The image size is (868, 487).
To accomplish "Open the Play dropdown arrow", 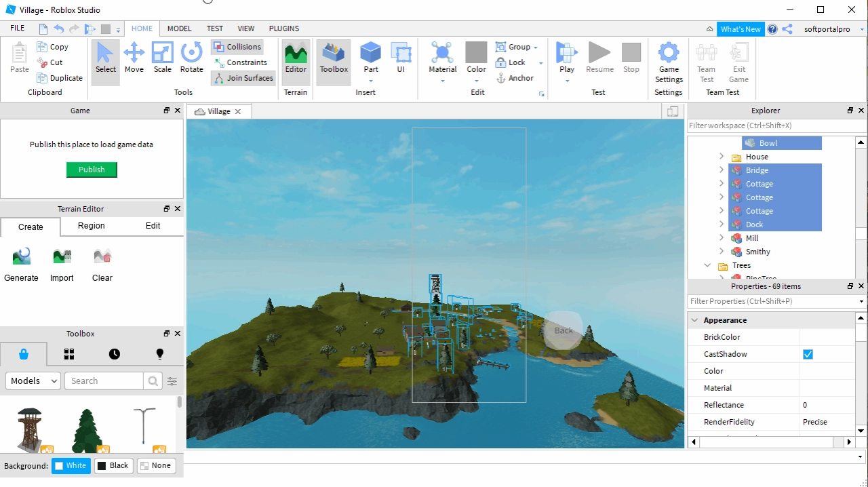I will [x=567, y=81].
